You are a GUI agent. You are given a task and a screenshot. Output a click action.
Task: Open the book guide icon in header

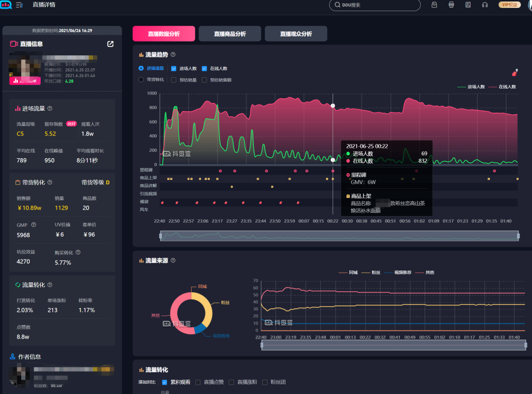tap(468, 5)
